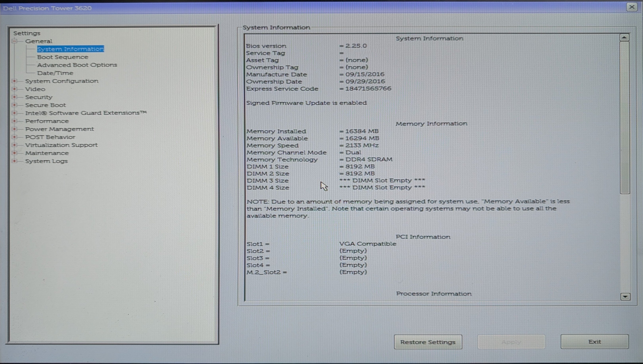This screenshot has width=643, height=364.
Task: Click the Memory Information heading
Action: pyautogui.click(x=431, y=124)
